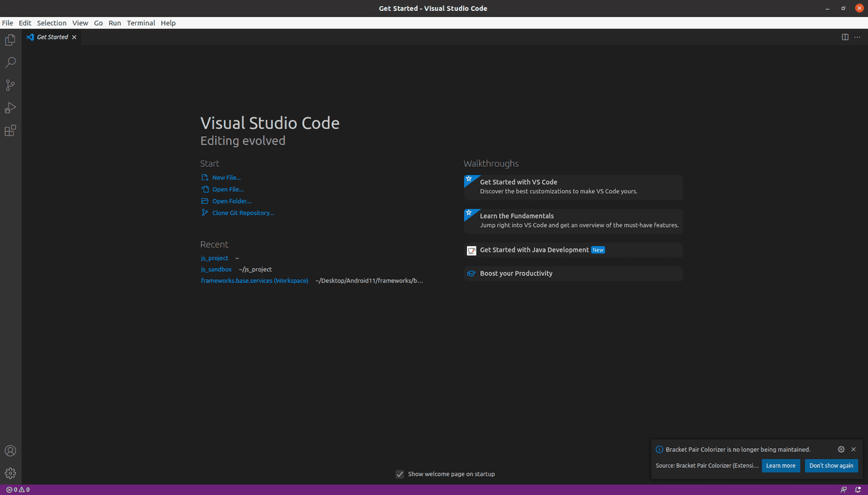Open the Terminal menu
Viewport: 868px width, 495px height.
click(141, 23)
